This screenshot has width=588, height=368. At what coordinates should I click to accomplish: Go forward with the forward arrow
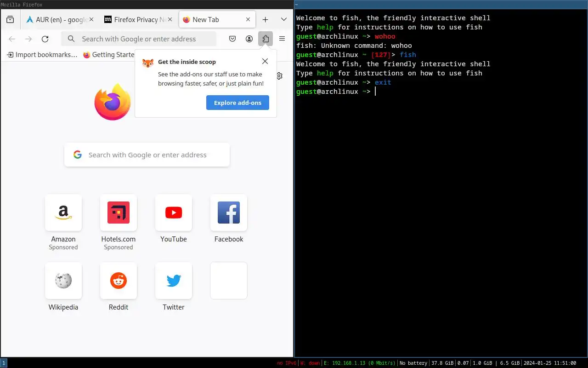(28, 39)
